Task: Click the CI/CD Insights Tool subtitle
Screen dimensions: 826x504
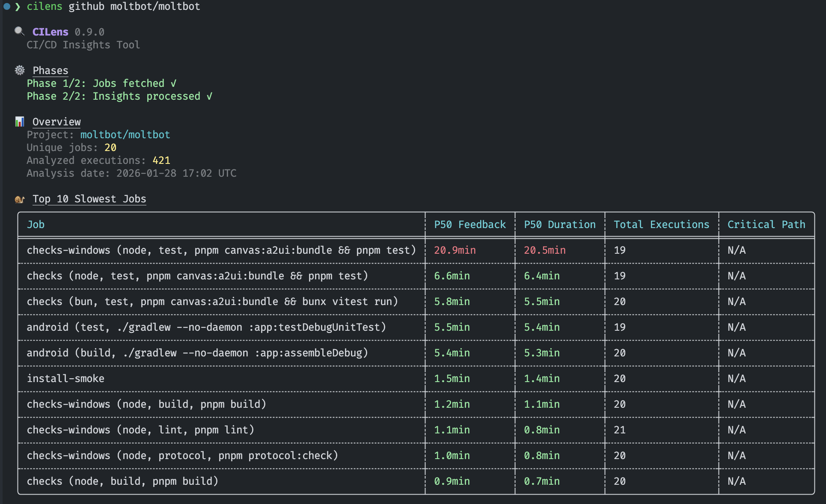Action: pyautogui.click(x=83, y=45)
